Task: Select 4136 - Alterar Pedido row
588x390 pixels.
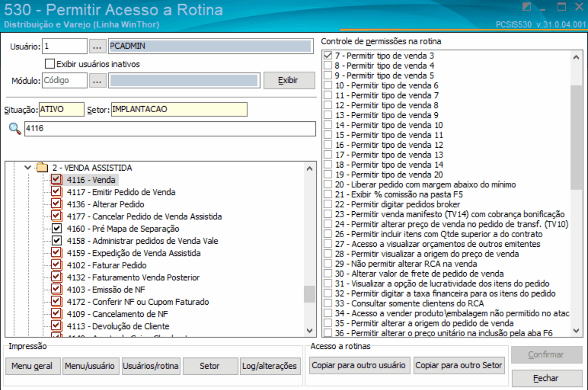Action: click(x=106, y=204)
